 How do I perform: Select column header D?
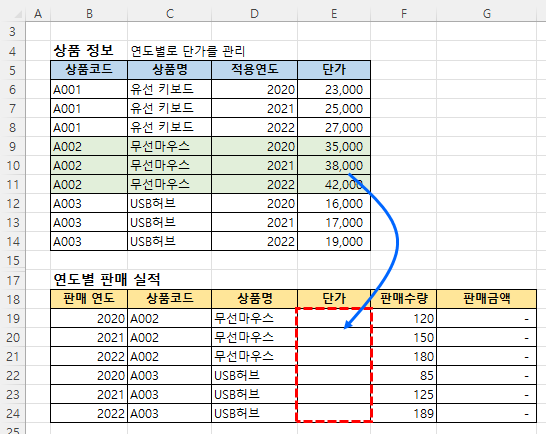click(x=255, y=14)
